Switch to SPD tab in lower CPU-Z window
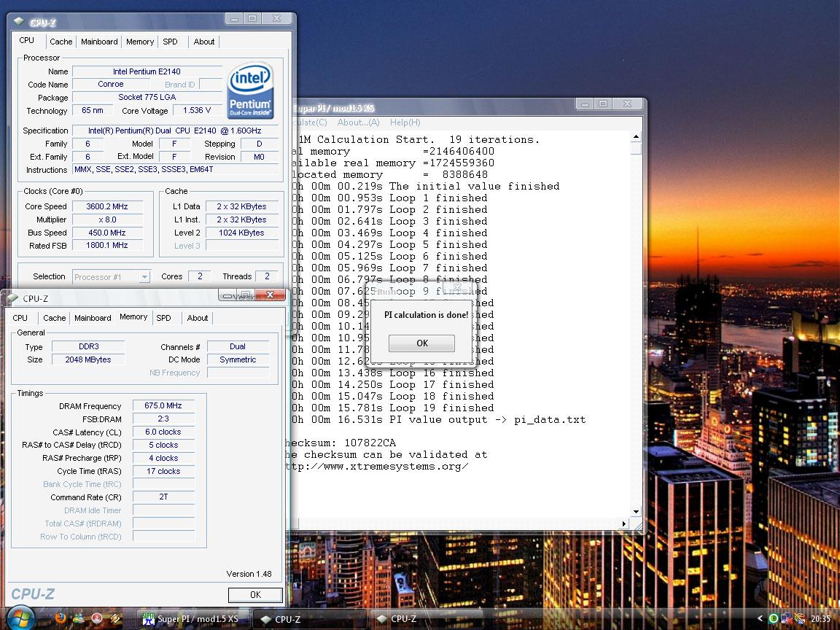Viewport: 840px width, 630px height. 163,318
